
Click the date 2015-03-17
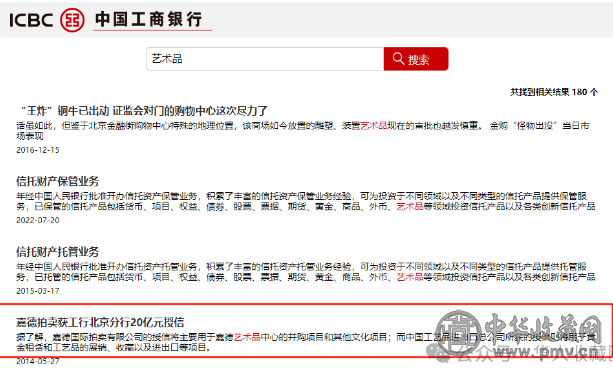[x=38, y=291]
